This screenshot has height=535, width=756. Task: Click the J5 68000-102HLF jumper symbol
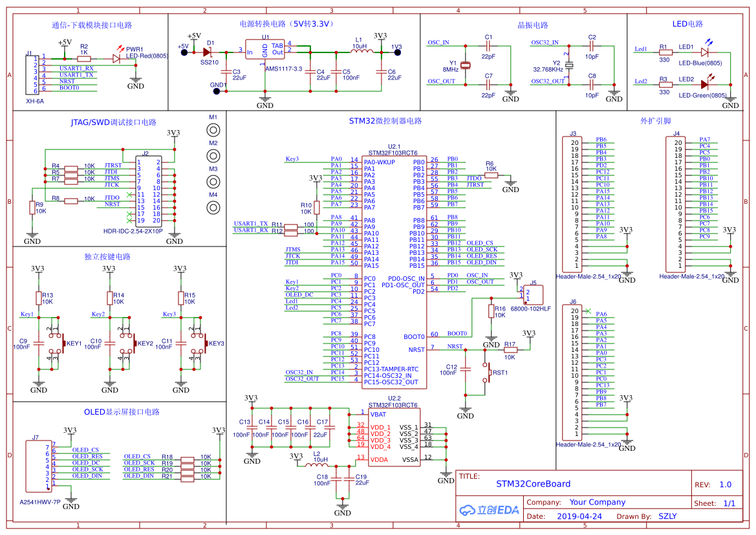click(534, 295)
